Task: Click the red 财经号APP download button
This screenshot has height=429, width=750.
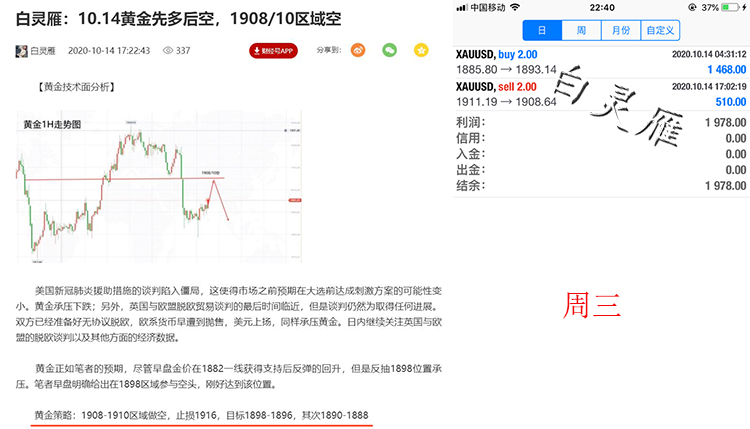Action: [x=273, y=50]
